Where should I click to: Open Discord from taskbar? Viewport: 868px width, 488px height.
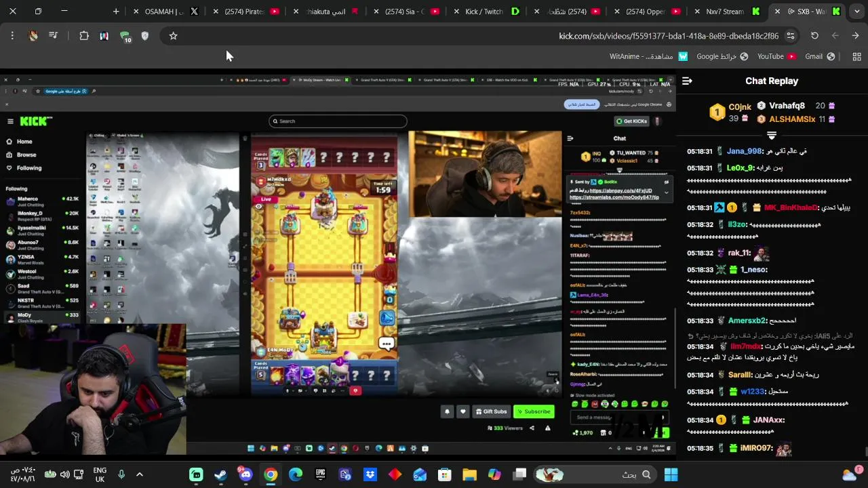(245, 474)
